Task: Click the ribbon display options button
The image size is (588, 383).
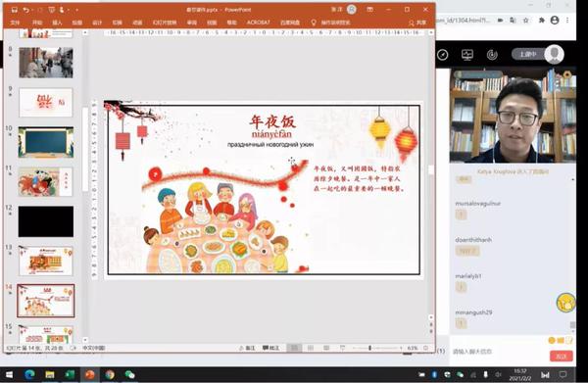Action: pos(370,10)
